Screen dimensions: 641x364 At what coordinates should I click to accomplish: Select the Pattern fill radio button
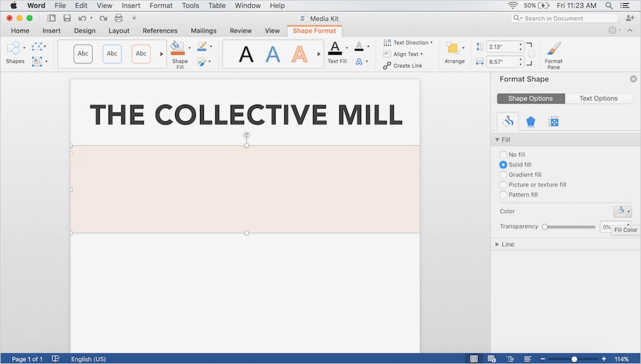[x=504, y=195]
